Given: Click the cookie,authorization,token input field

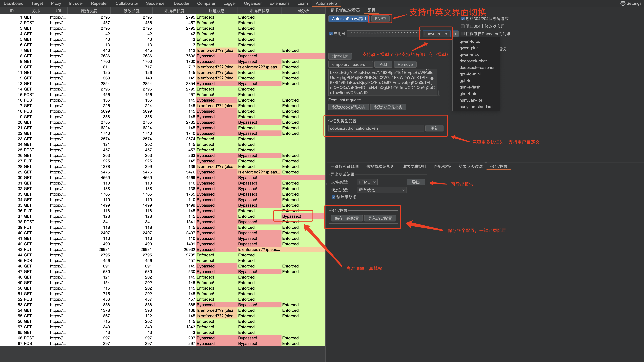Looking at the screenshot, I should tap(376, 128).
